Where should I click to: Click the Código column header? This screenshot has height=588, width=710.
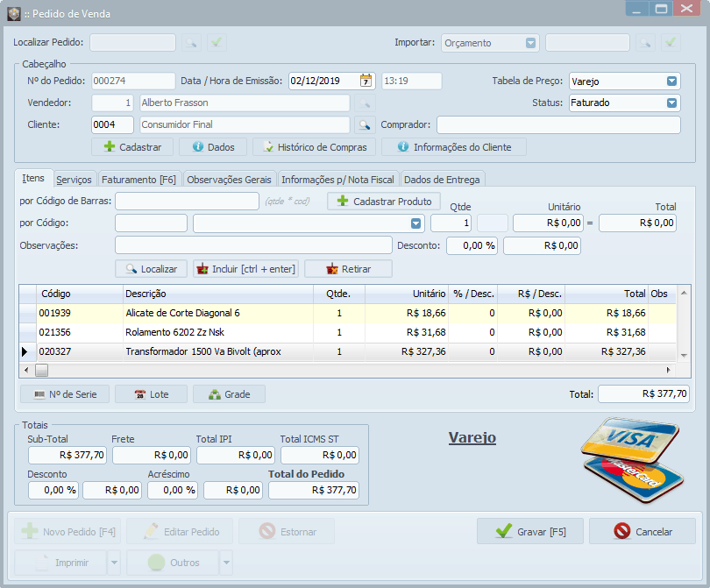[80, 294]
